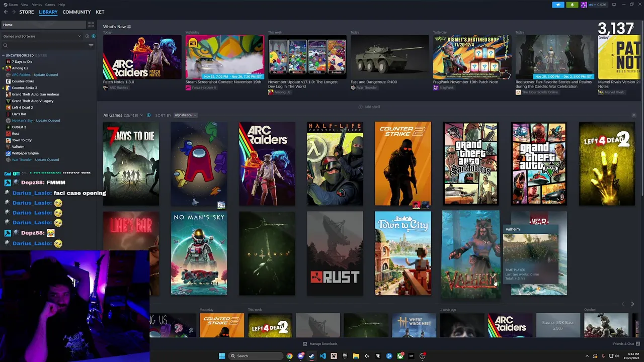
Task: Open What's New settings gear
Action: click(x=129, y=27)
